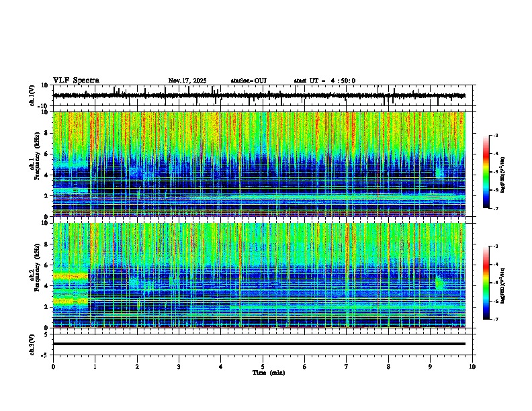Click the 6 kHz tick label on ch.2 spectrogram
The height and width of the screenshot is (411, 532).
(x=46, y=265)
